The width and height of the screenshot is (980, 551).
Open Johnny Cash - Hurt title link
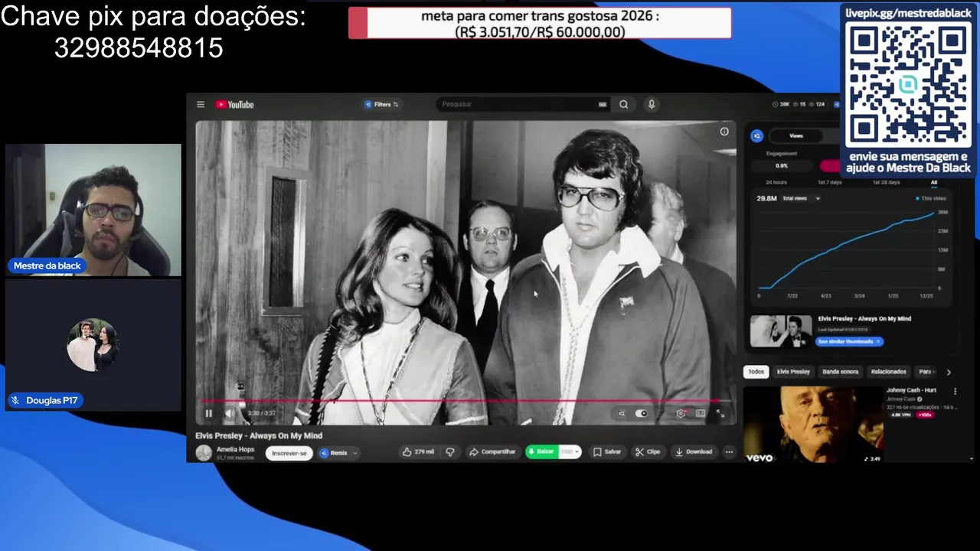911,390
